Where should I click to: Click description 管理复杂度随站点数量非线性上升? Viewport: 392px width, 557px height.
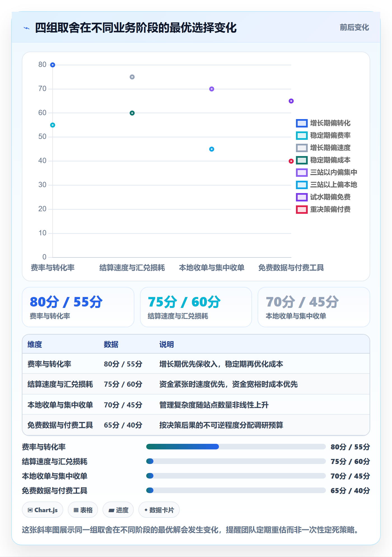[214, 405]
